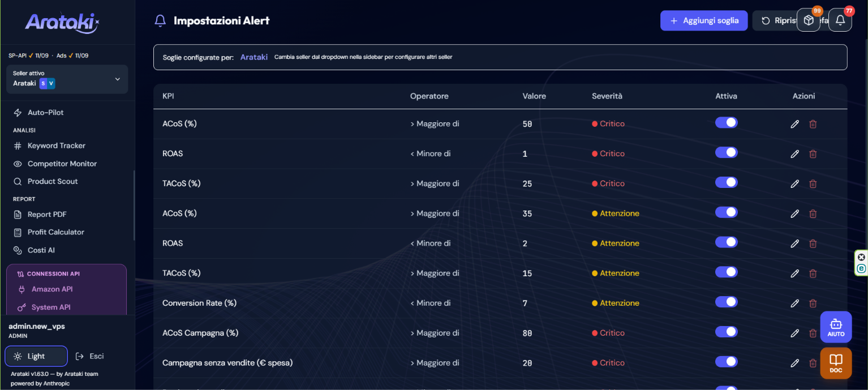Click the Arataki logo
The image size is (868, 390).
[62, 22]
